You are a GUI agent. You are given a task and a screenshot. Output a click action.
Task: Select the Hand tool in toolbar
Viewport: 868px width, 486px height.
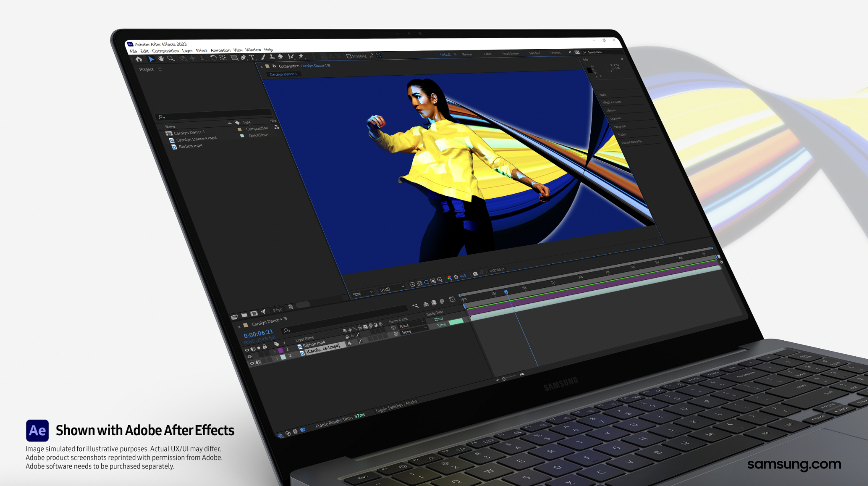point(161,58)
